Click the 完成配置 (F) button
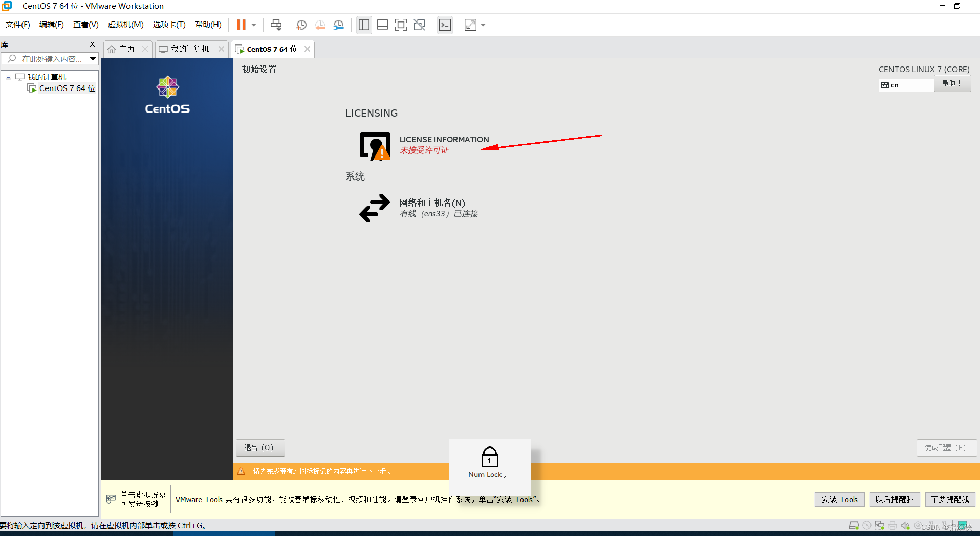Viewport: 980px width, 536px height. [946, 448]
